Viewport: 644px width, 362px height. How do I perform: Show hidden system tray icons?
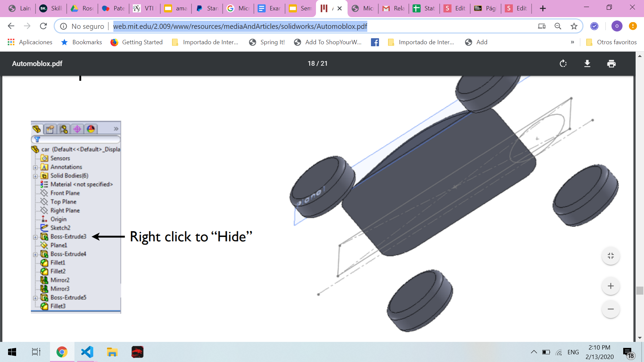[x=534, y=352]
